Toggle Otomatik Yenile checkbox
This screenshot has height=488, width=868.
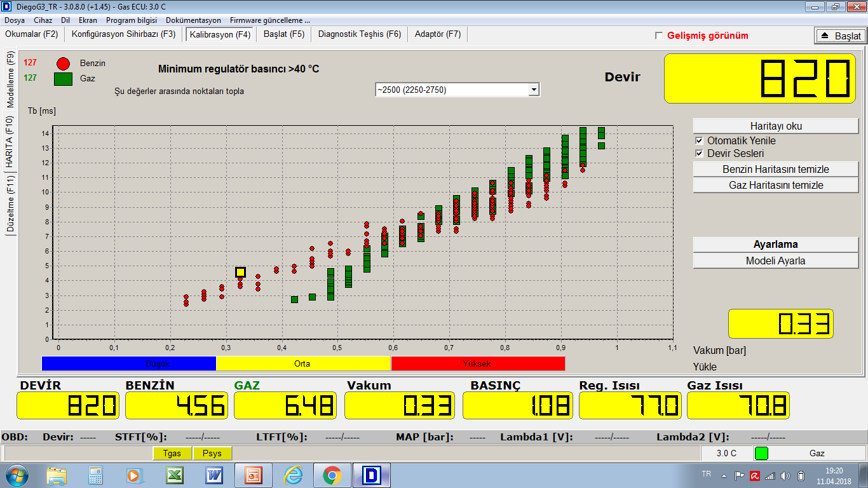(x=699, y=140)
